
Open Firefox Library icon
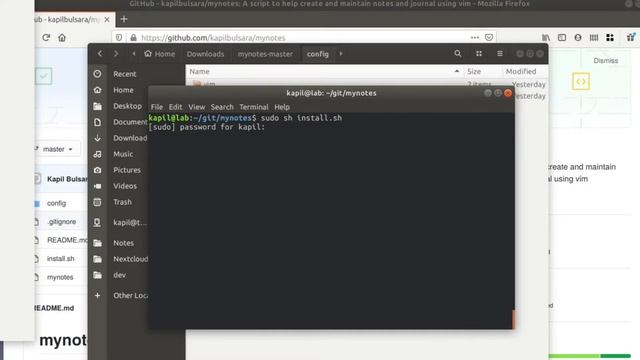pos(546,38)
